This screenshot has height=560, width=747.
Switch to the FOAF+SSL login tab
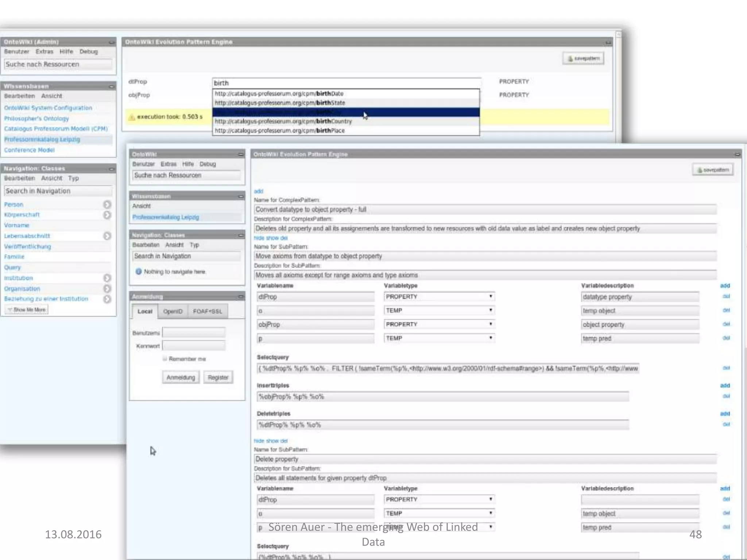(207, 311)
